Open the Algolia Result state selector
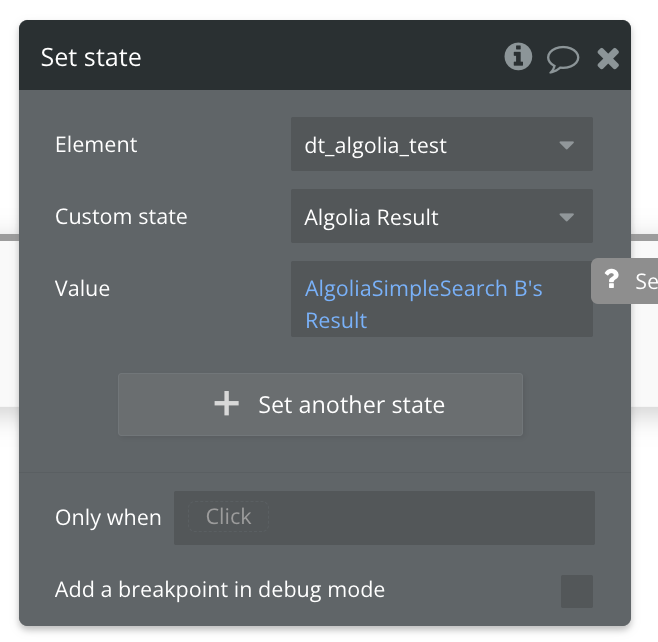The width and height of the screenshot is (658, 642). click(442, 216)
